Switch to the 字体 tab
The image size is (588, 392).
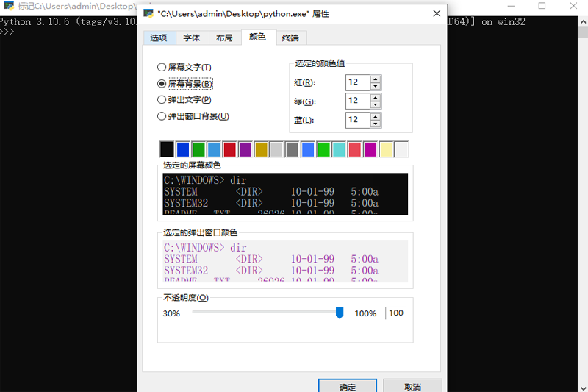[192, 38]
